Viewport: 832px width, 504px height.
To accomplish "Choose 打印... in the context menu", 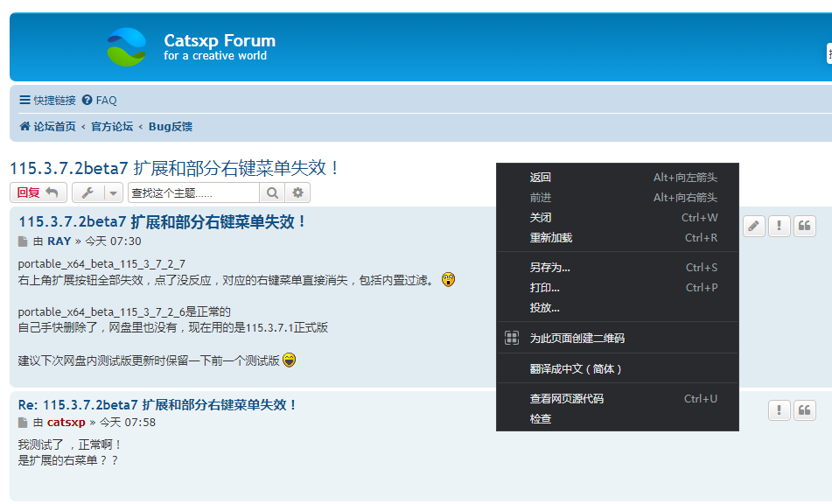I will coord(618,288).
